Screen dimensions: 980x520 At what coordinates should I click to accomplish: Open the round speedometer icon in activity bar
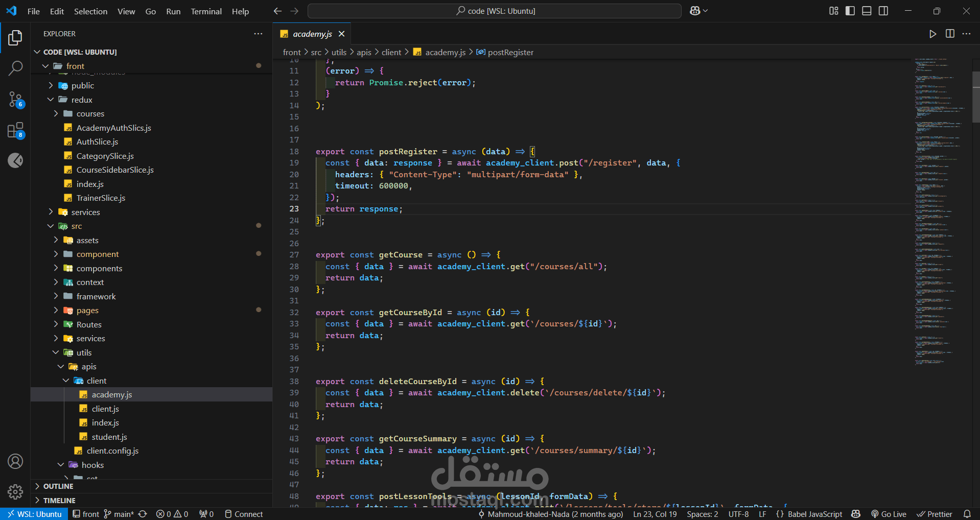pos(15,160)
